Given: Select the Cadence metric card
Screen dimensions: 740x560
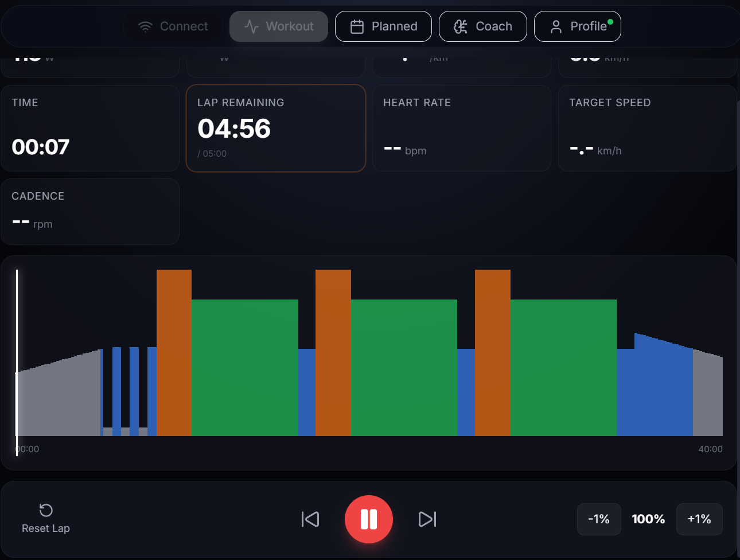Looking at the screenshot, I should point(90,211).
